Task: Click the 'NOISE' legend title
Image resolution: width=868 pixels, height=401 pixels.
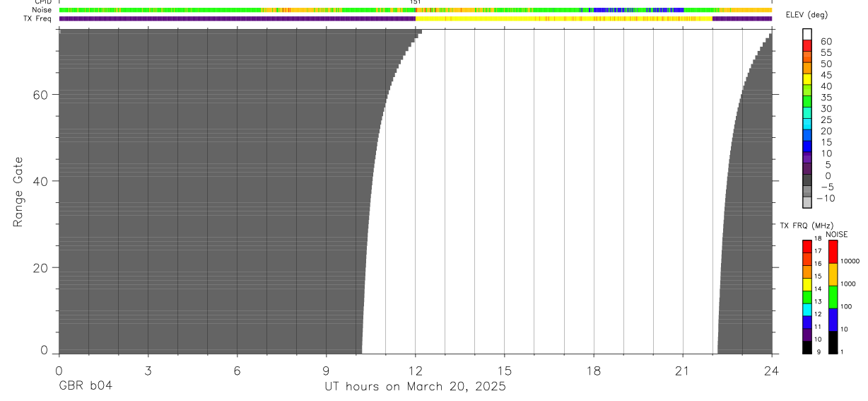Action: tap(837, 235)
